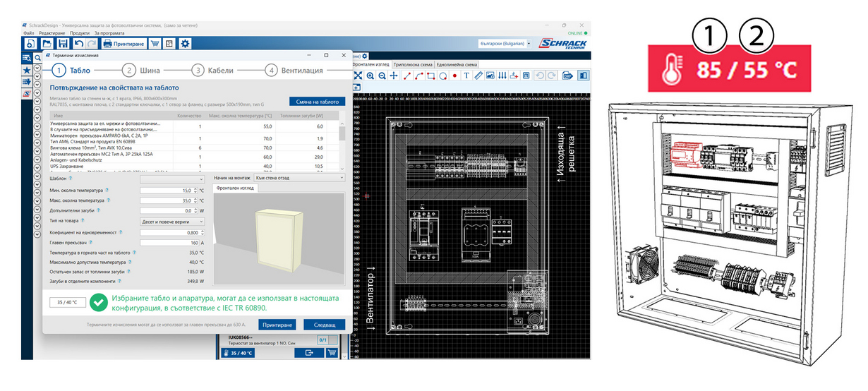Open the Тип на товара dropdown
The height and width of the screenshot is (391, 868).
172,221
